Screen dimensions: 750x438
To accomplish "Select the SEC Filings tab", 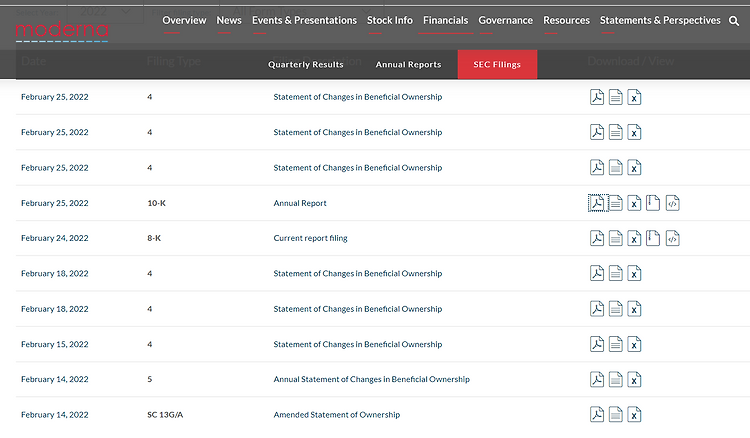I will pos(497,64).
